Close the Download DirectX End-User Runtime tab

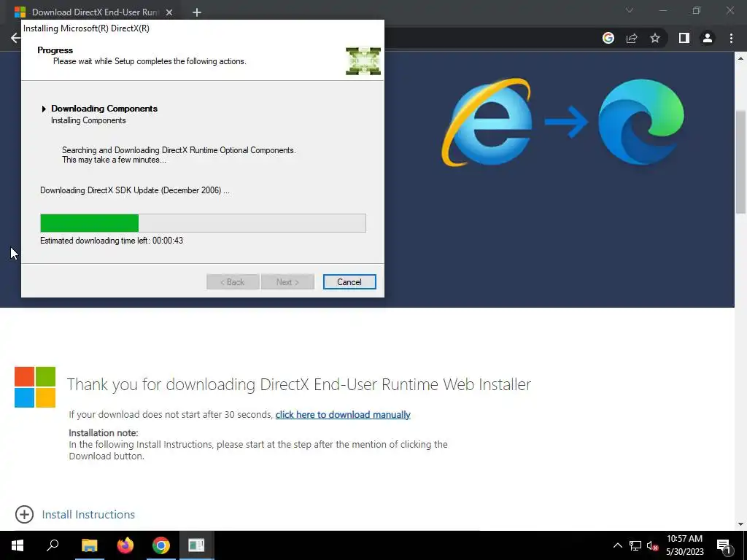[x=169, y=12]
